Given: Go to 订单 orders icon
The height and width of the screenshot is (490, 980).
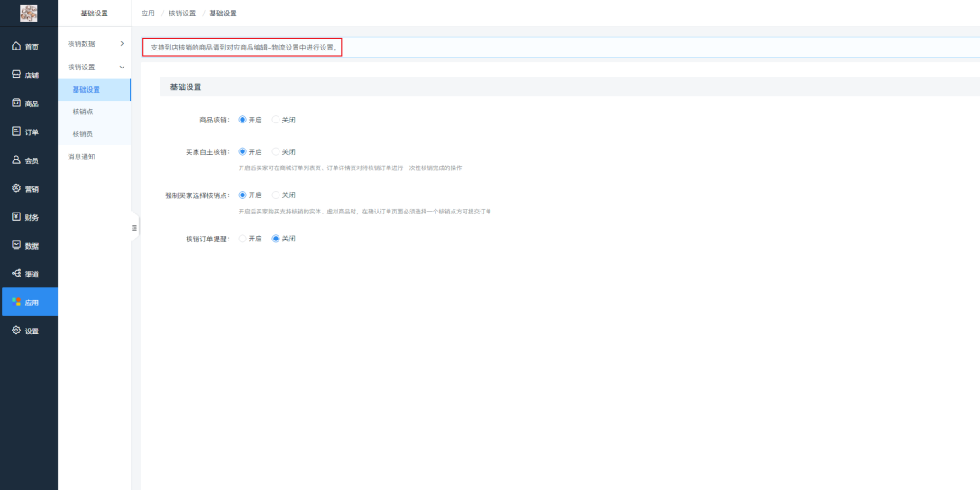Looking at the screenshot, I should click(x=16, y=132).
